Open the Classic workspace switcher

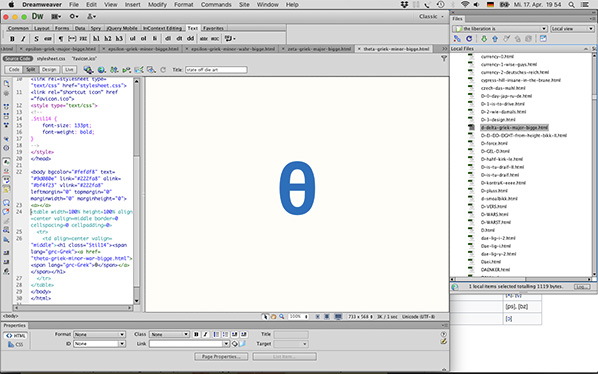[x=431, y=16]
